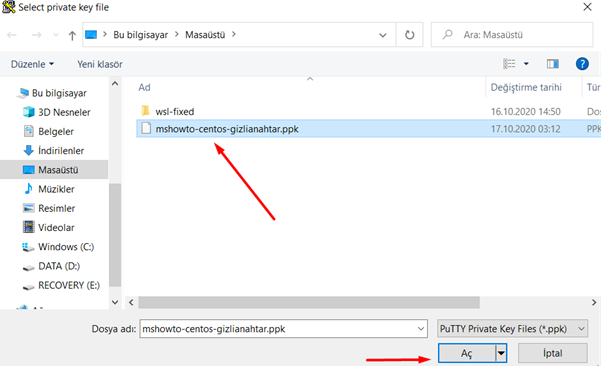Close the 'Select private key file' dialog
The width and height of the screenshot is (605, 366).
pyautogui.click(x=587, y=7)
